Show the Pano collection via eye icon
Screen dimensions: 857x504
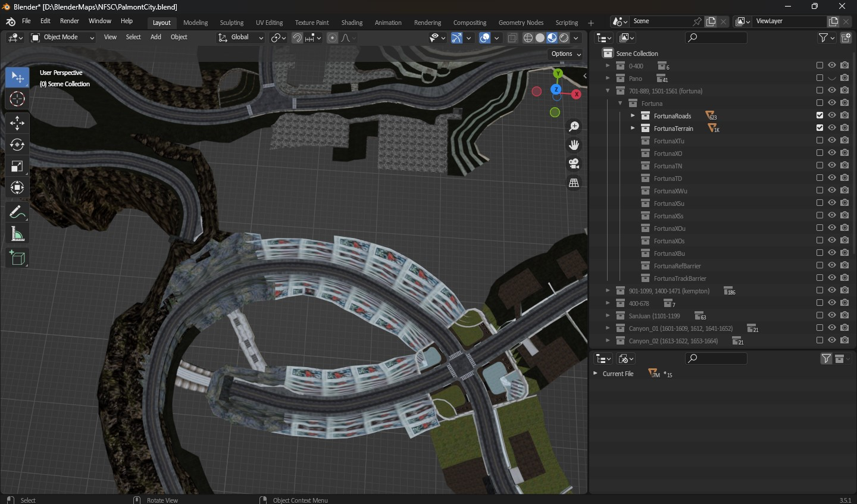832,78
